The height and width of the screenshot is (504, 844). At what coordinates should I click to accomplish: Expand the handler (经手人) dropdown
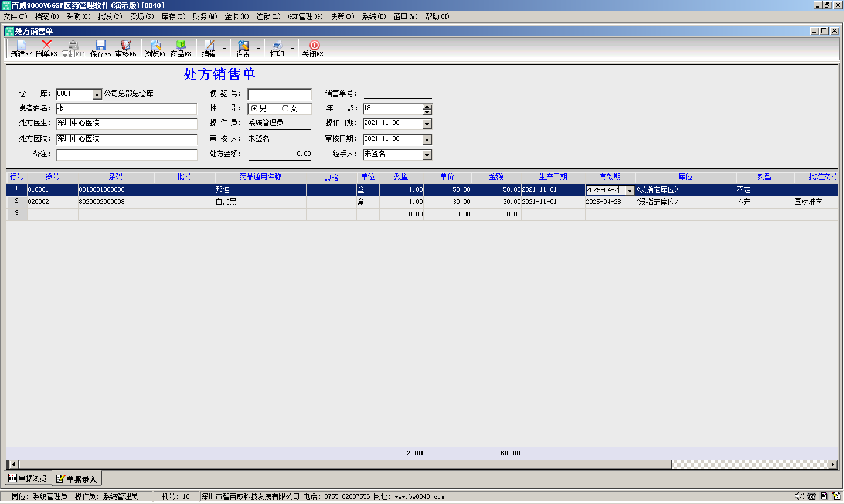[x=427, y=155]
